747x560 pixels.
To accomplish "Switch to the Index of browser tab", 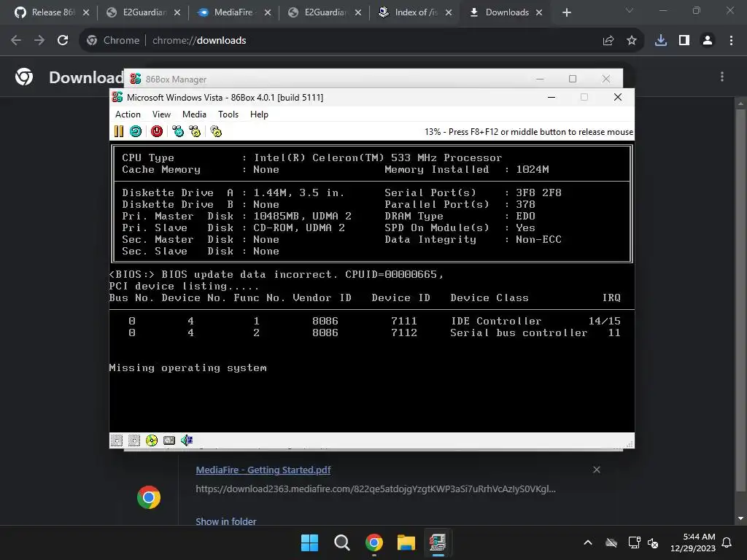I will click(409, 12).
